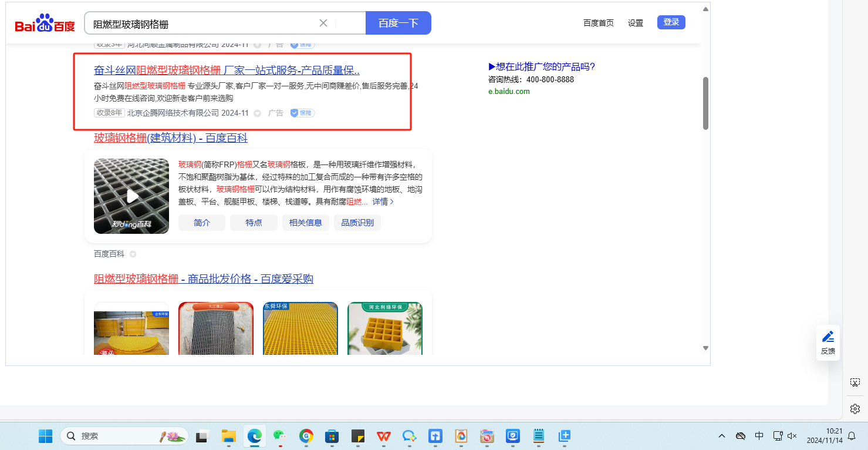This screenshot has height=450, width=868.
Task: Open Task View from the taskbar
Action: 202,436
